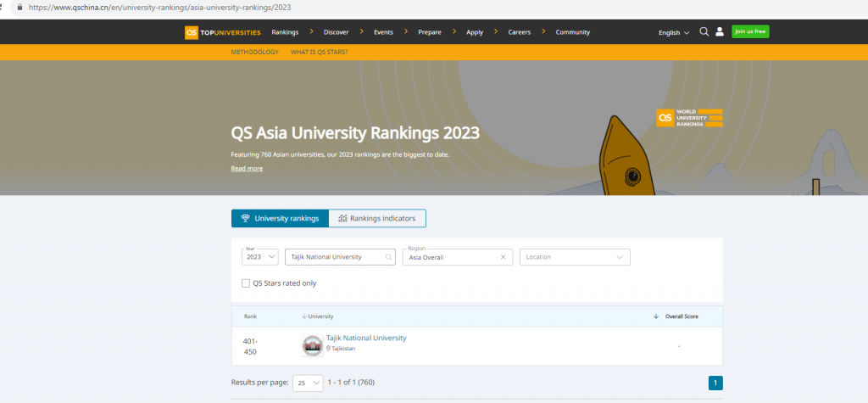
Task: Tick the QS Stars rated only checkbox
Action: pos(246,283)
